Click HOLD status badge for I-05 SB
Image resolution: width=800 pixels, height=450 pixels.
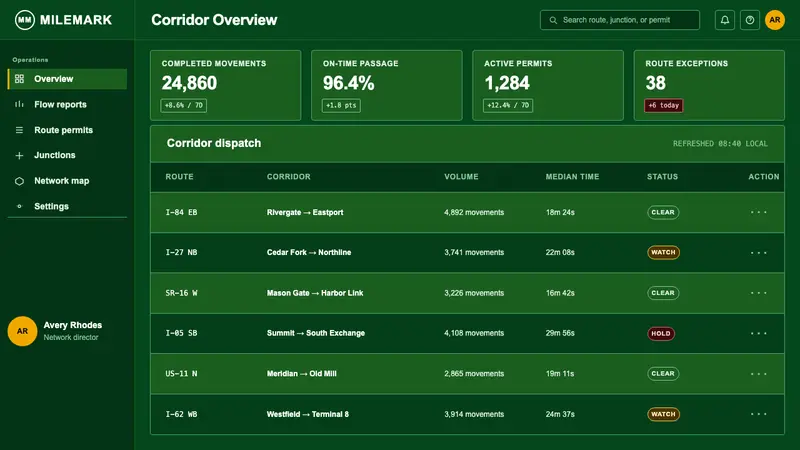click(x=661, y=333)
